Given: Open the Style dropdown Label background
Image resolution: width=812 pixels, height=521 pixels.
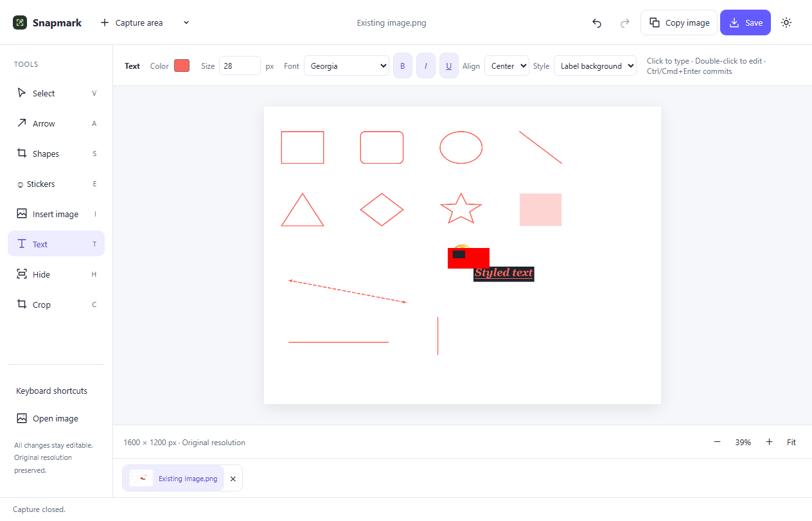Looking at the screenshot, I should (595, 66).
